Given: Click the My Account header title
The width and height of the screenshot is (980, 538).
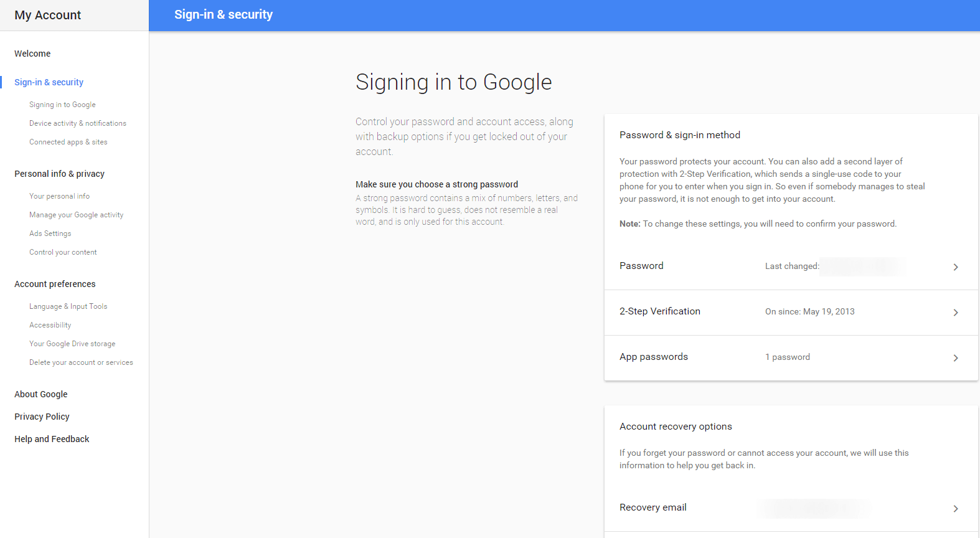Looking at the screenshot, I should [x=48, y=15].
